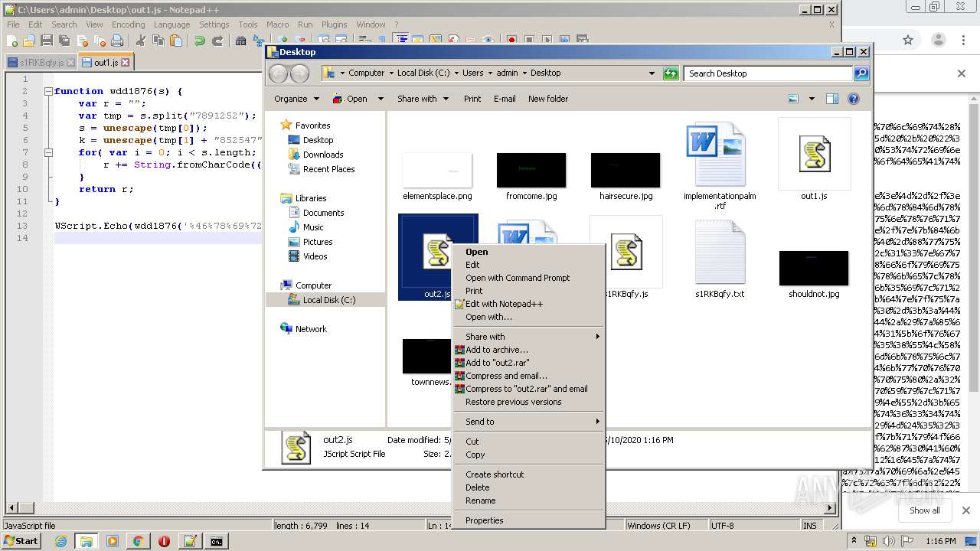This screenshot has height=551, width=980.
Task: Click the Cut scissors icon in Notepad++ toolbar
Action: [x=140, y=41]
